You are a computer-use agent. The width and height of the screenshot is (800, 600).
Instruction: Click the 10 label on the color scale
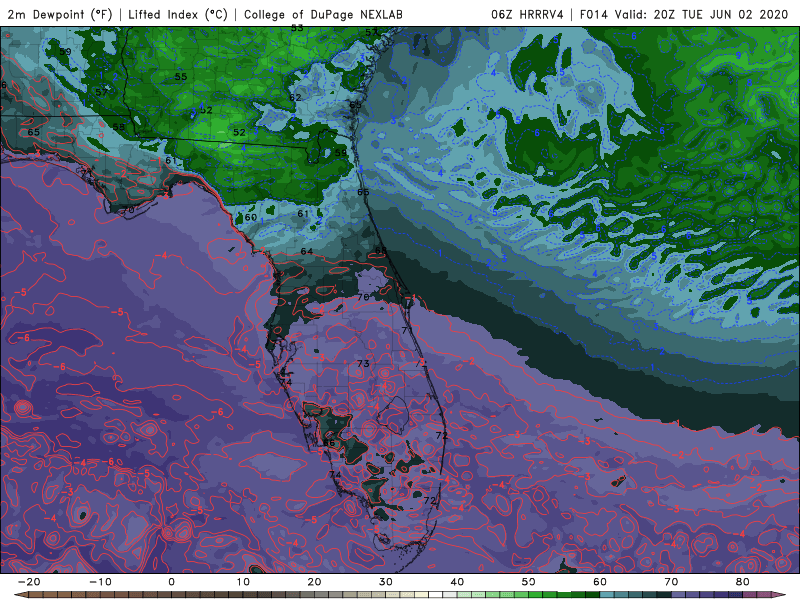pyautogui.click(x=243, y=582)
